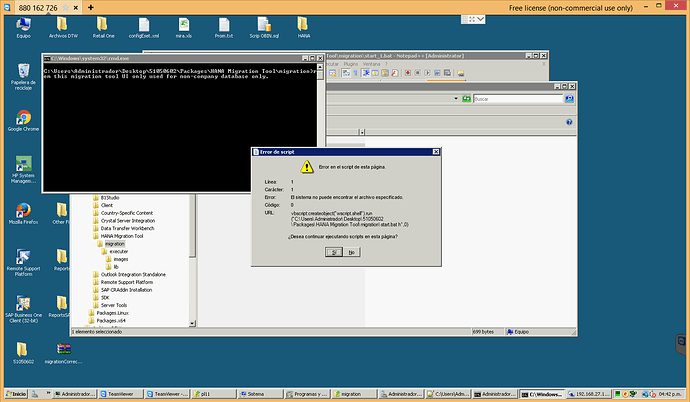Image resolution: width=690 pixels, height=402 pixels.
Task: Click the blue search button beside Buscar
Action: tap(569, 99)
